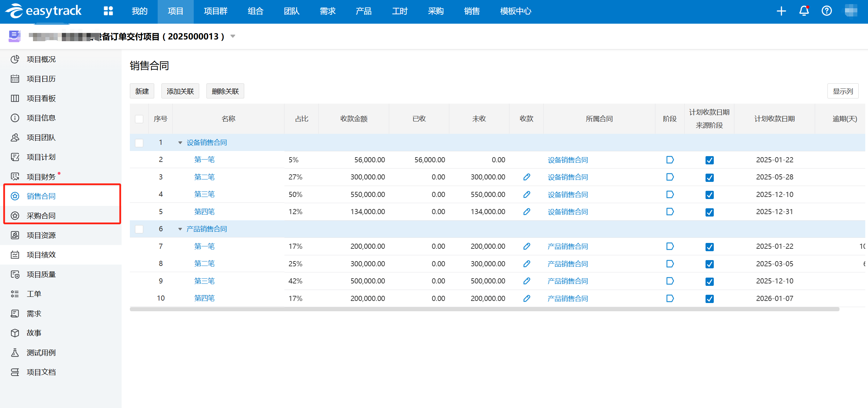Collapse the 设备销售合同 group
The width and height of the screenshot is (868, 408).
pos(180,143)
